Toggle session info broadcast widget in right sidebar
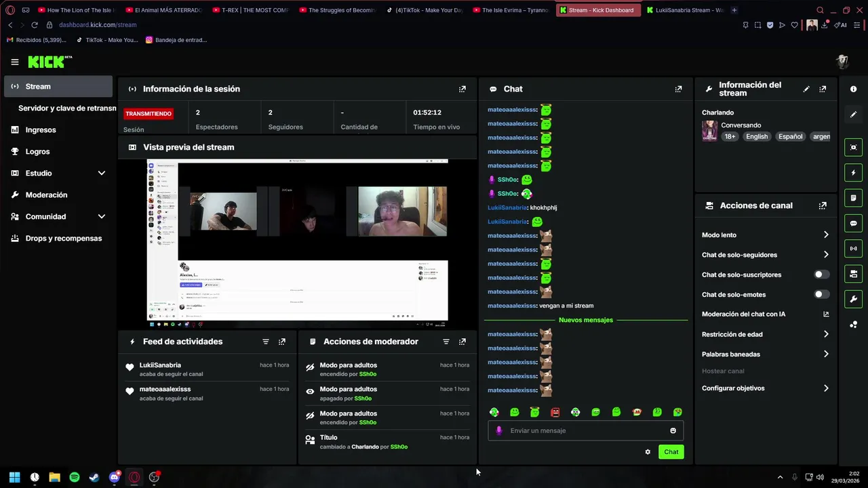The width and height of the screenshot is (868, 488). tap(853, 248)
